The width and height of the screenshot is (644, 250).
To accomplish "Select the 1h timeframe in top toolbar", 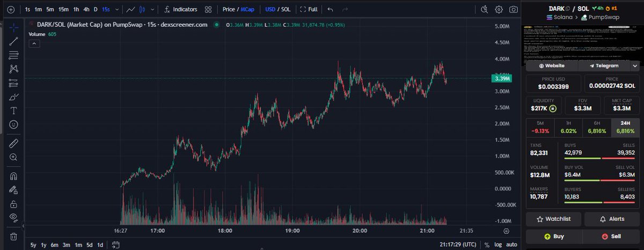I will (76, 9).
